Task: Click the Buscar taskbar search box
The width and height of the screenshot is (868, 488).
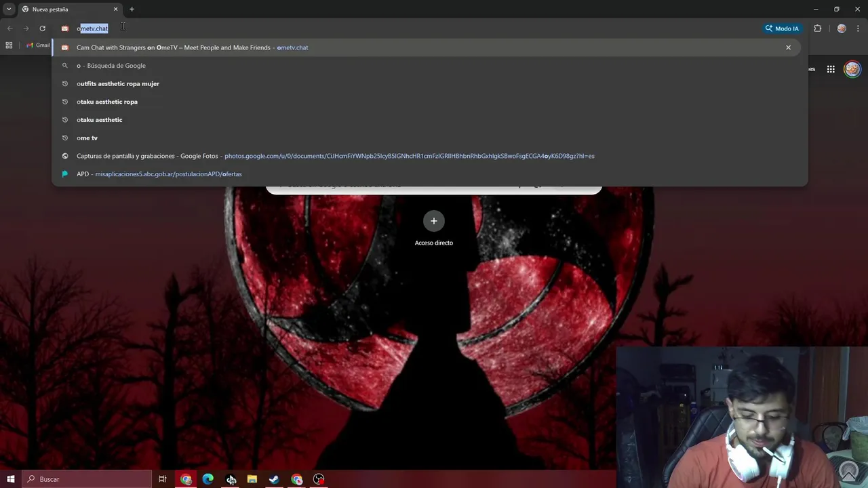Action: [x=87, y=479]
